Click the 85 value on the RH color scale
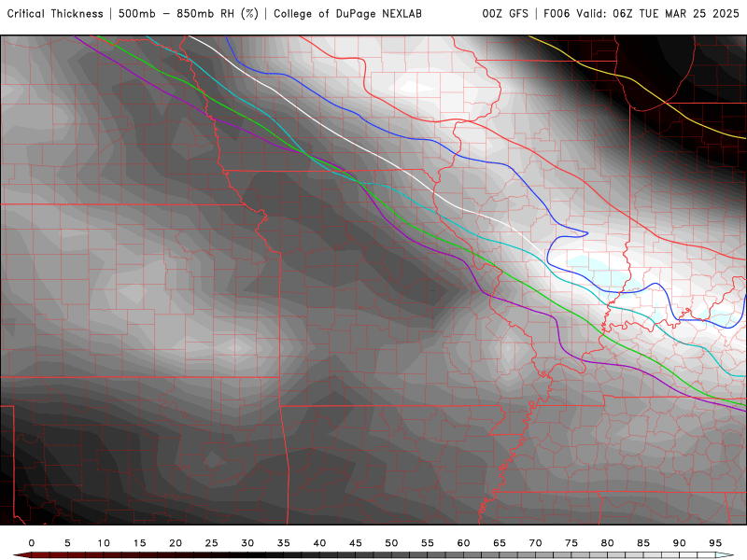 click(643, 543)
